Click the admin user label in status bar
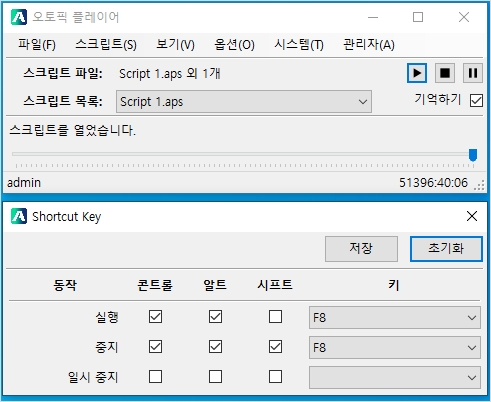The height and width of the screenshot is (402, 491). [24, 183]
